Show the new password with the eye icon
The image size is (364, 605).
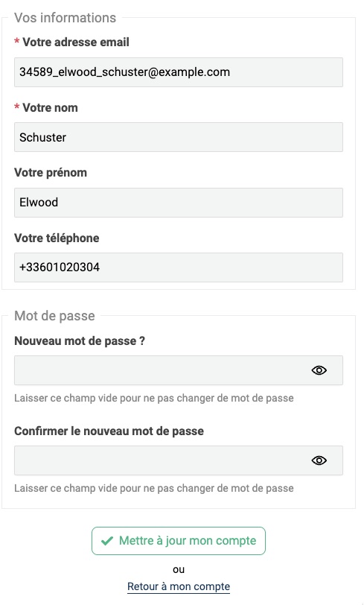319,370
